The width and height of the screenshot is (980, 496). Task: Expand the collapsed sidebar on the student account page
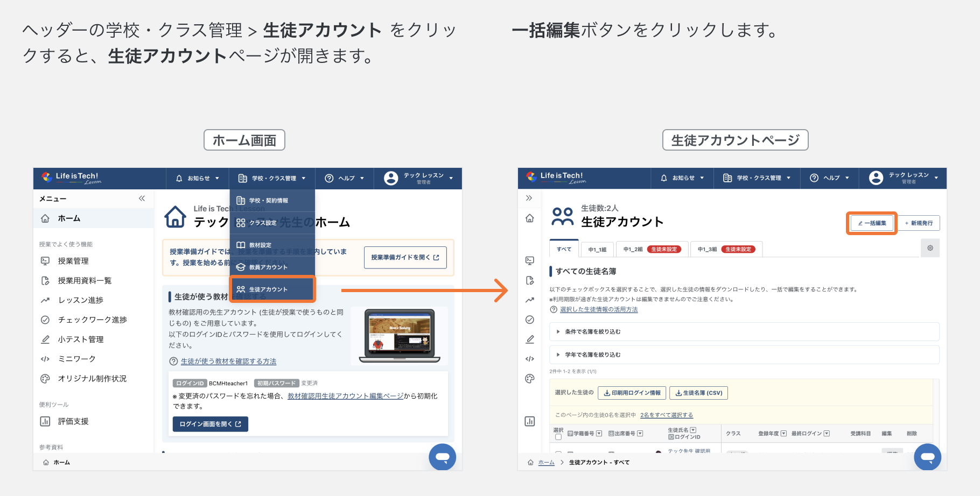529,198
